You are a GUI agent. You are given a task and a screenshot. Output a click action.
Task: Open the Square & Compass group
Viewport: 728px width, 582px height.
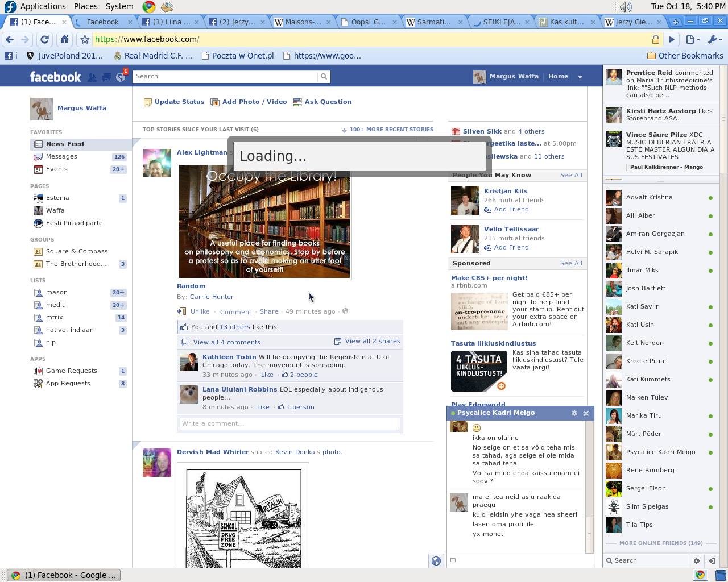pyautogui.click(x=77, y=251)
